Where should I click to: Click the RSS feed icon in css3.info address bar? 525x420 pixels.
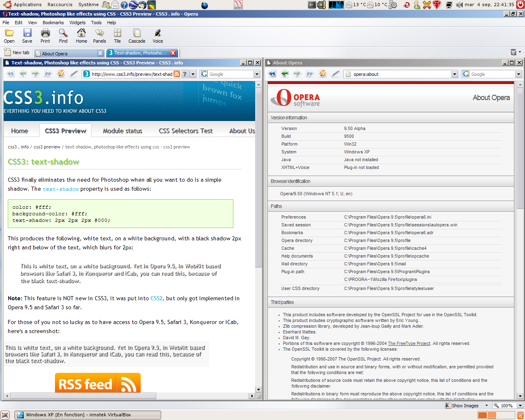[x=177, y=74]
